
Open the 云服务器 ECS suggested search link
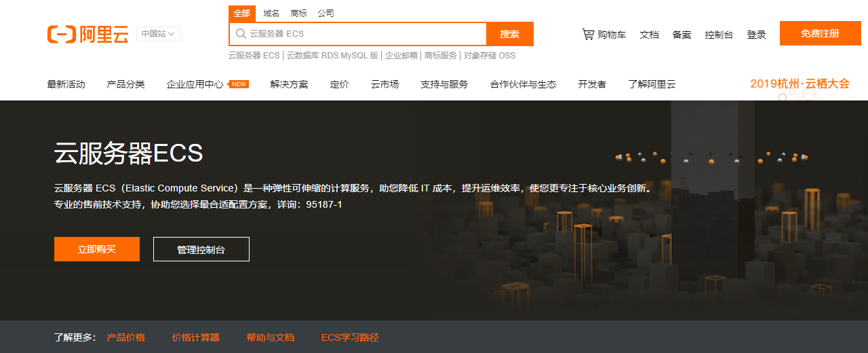(x=254, y=56)
